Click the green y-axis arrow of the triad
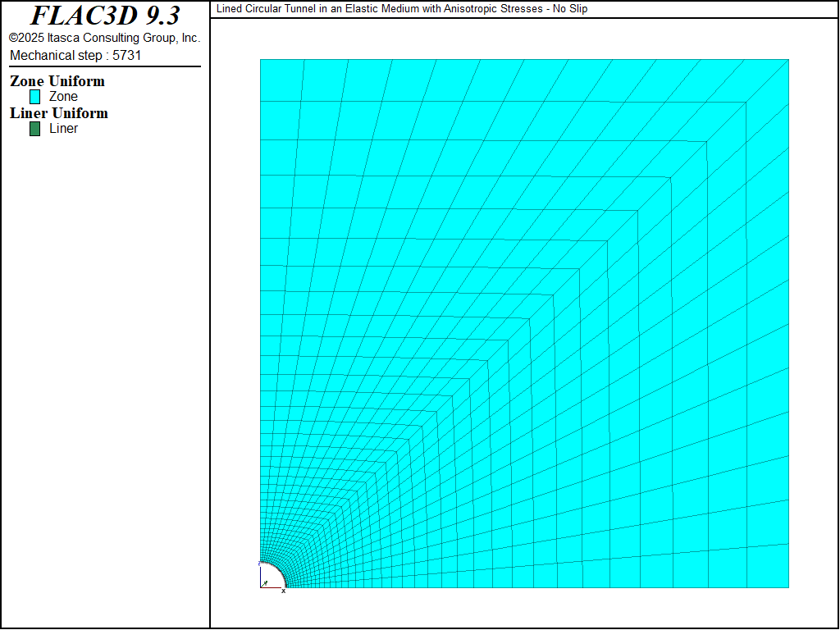This screenshot has height=630, width=840. (265, 582)
